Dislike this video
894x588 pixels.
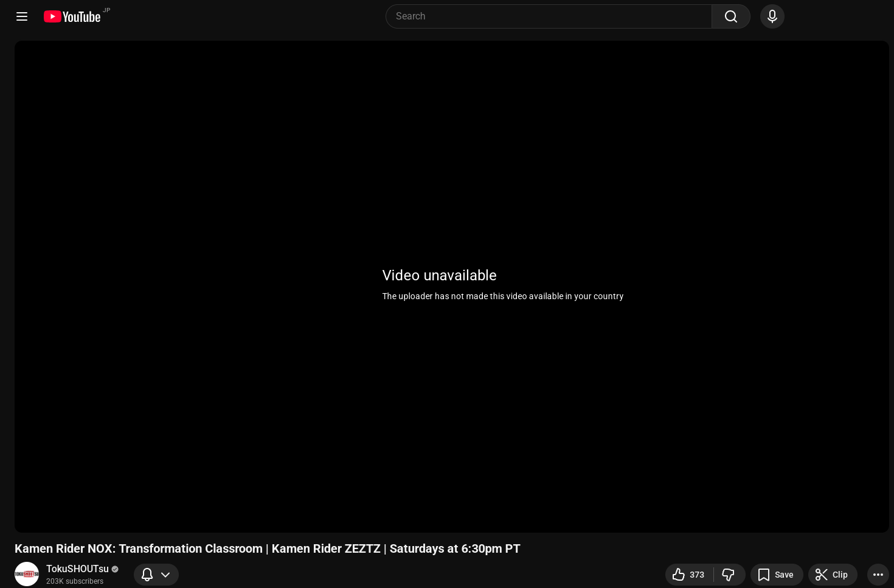point(729,575)
